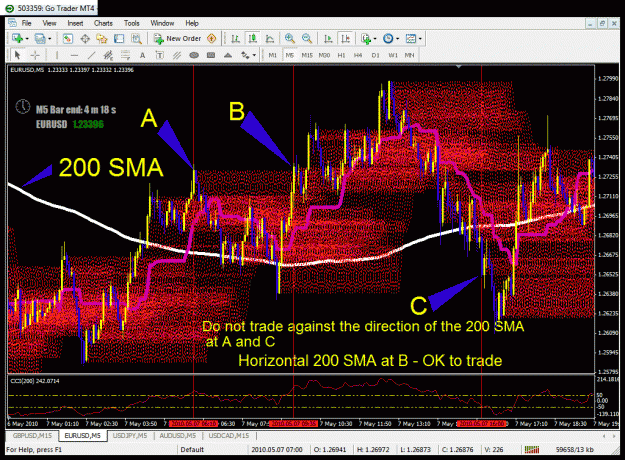The height and width of the screenshot is (460, 625).
Task: Switch to H1 timeframe
Action: (x=341, y=55)
